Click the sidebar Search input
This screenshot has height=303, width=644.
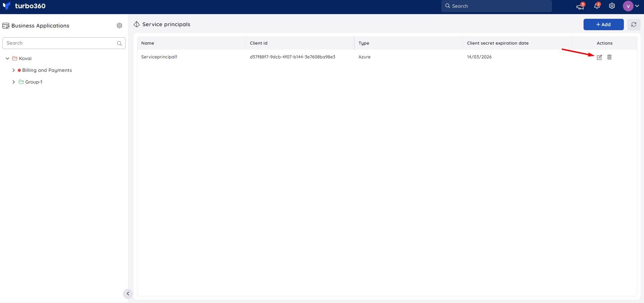click(x=64, y=43)
